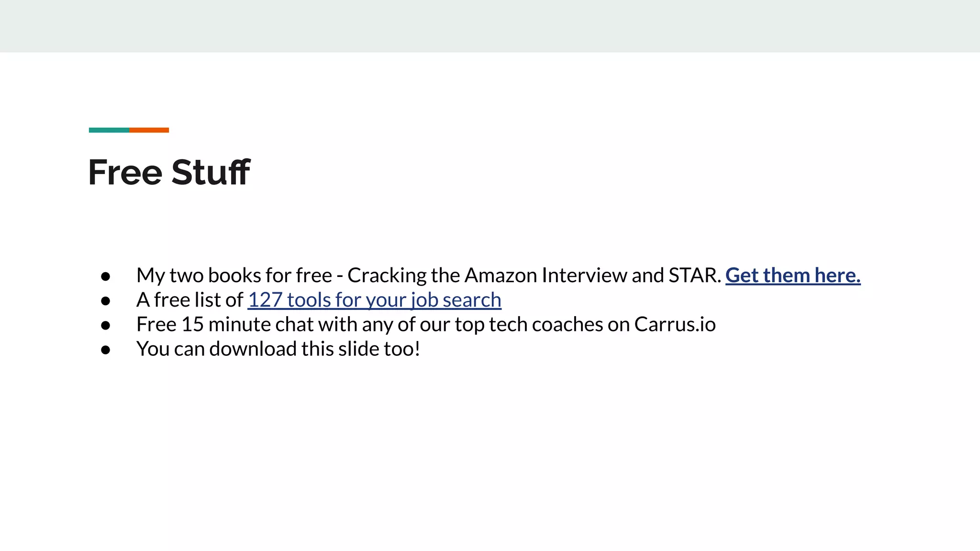980x551 pixels.
Task: Click the bullet dot before "You can download"
Action: [x=106, y=350]
